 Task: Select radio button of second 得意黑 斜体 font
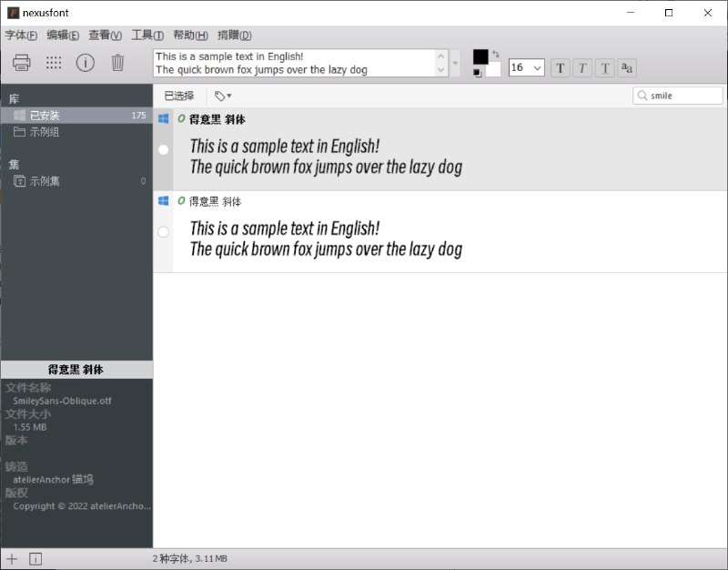point(164,232)
